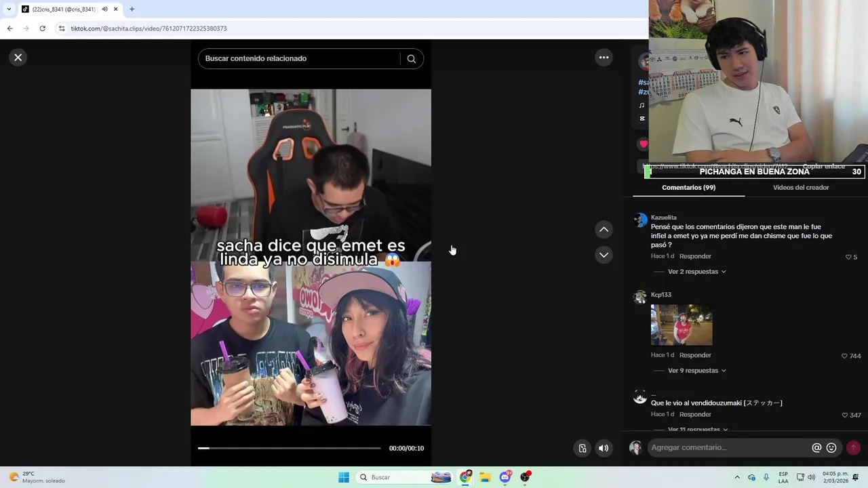Open the Windows Start menu
The image size is (868, 488).
click(x=344, y=477)
